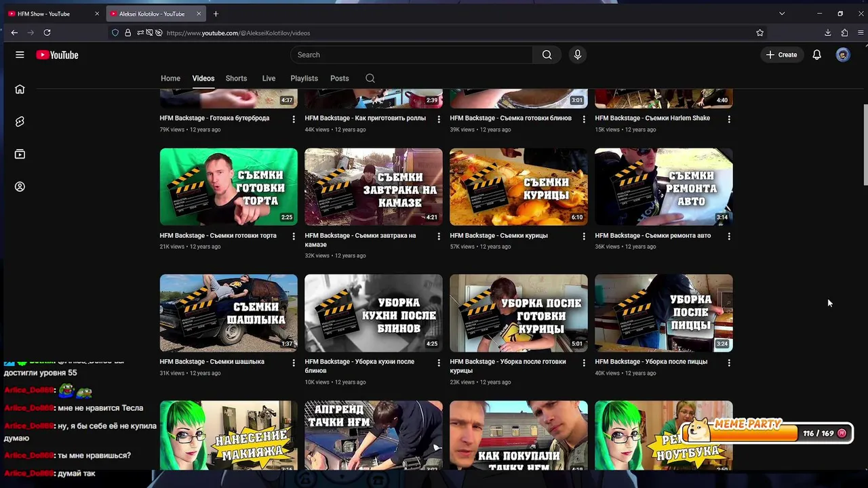
Task: Switch to the Home channel tab
Action: coord(170,79)
